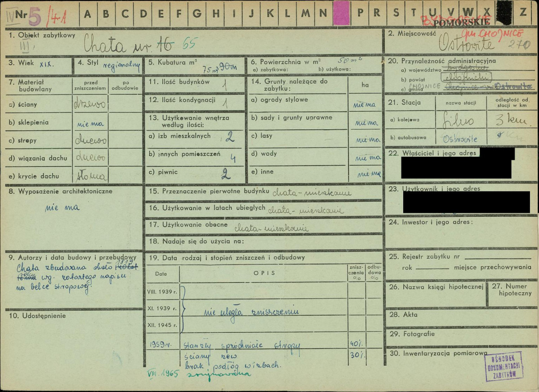539x392 pixels.
Task: Click the handwritten 'słoma' roofing value
Action: [x=91, y=176]
